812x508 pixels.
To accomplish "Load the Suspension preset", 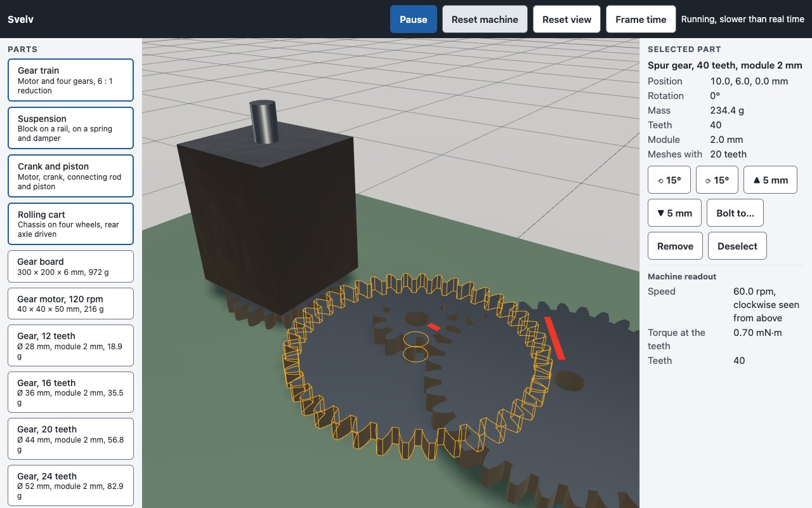I will pos(70,128).
